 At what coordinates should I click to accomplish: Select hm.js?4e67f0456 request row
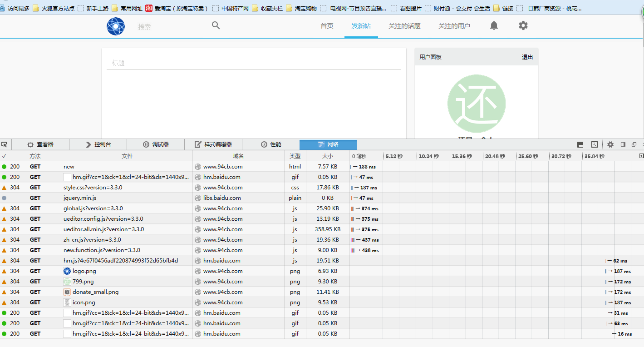(322, 261)
